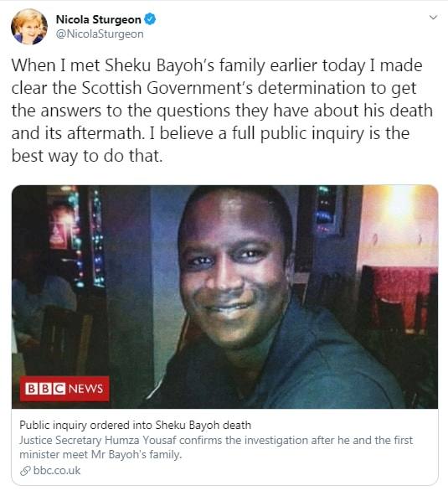This screenshot has width=448, height=496.
Task: Click the 'Justice Secretary Humza Yousaf confirms' description line
Action: click(x=216, y=440)
